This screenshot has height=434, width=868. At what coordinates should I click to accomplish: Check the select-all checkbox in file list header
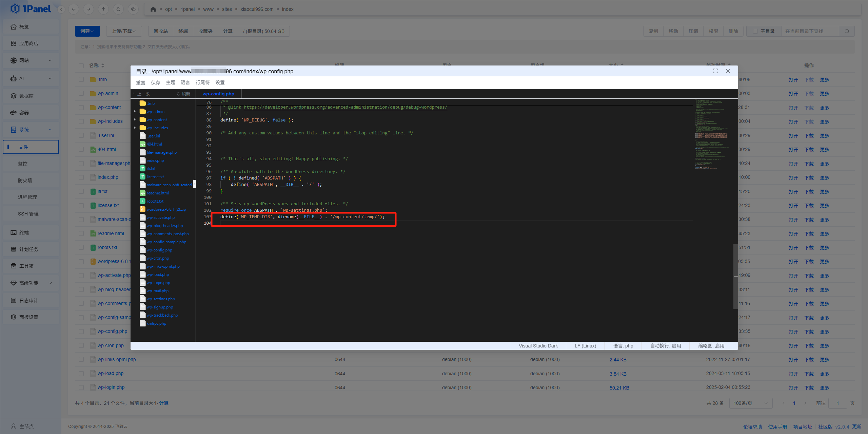[x=81, y=65]
